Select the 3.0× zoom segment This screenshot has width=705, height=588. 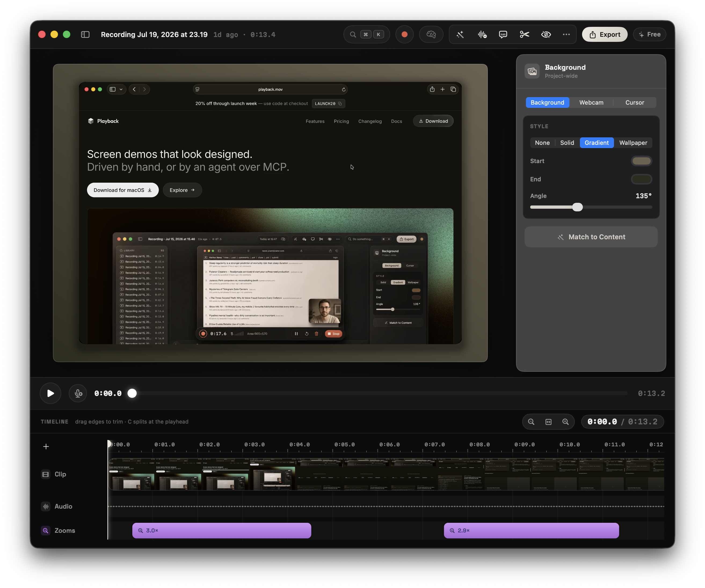pos(221,531)
